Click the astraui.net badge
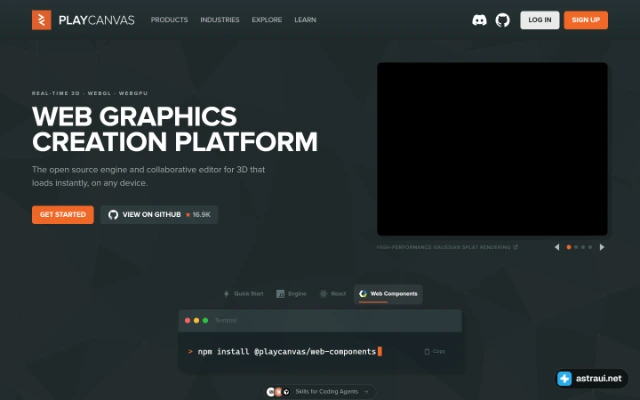This screenshot has height=400, width=640. click(591, 378)
